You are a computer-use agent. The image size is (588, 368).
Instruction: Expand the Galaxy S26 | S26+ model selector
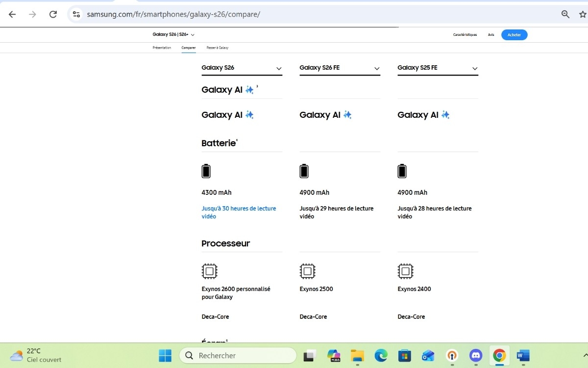tap(173, 34)
